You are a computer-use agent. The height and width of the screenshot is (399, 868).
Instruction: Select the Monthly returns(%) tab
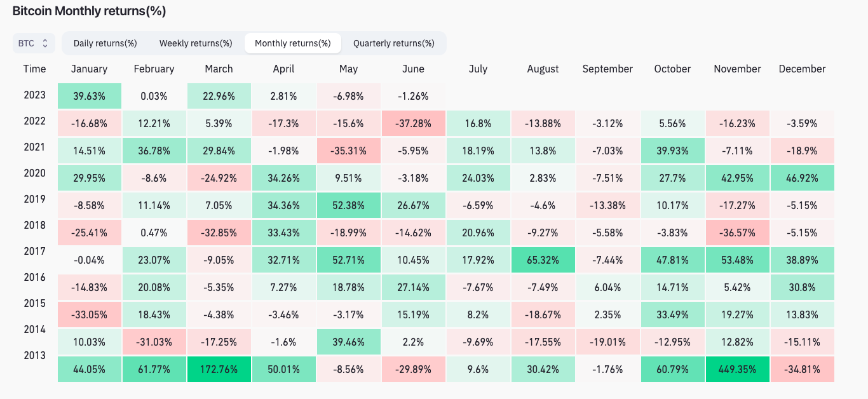coord(293,43)
